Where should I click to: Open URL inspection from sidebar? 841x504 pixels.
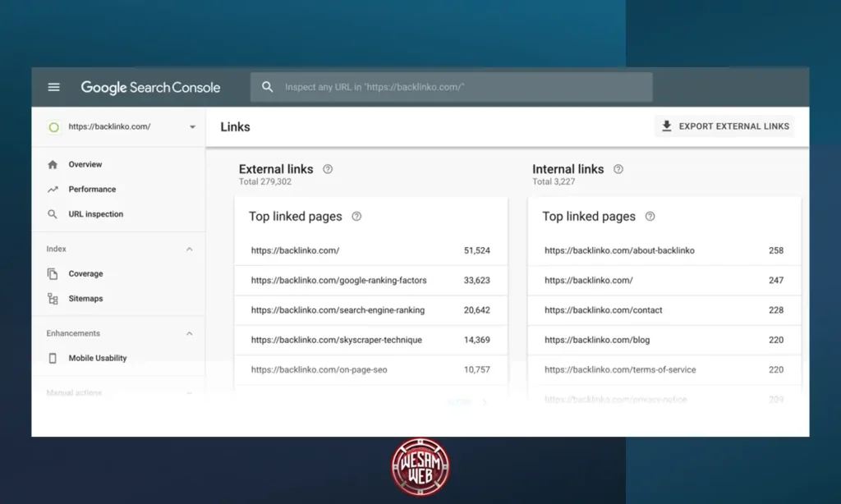95,214
